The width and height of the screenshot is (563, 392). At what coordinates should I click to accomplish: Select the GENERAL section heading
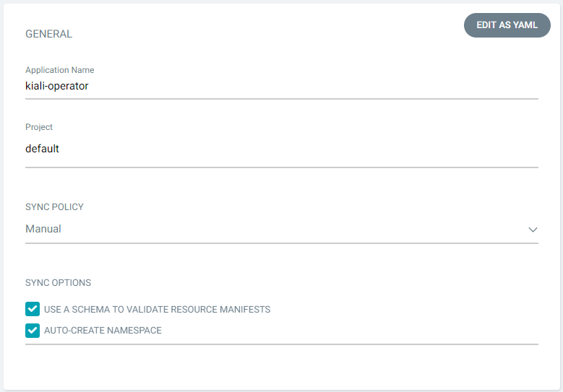(x=49, y=34)
